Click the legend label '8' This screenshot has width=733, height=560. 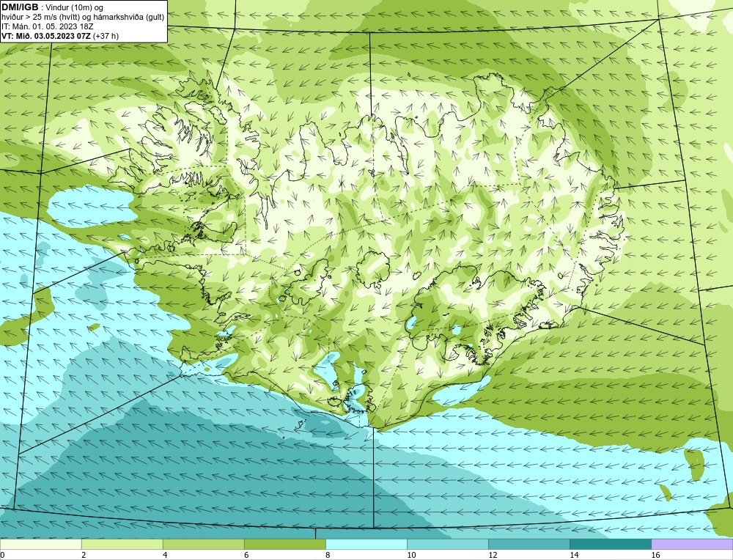click(x=328, y=555)
